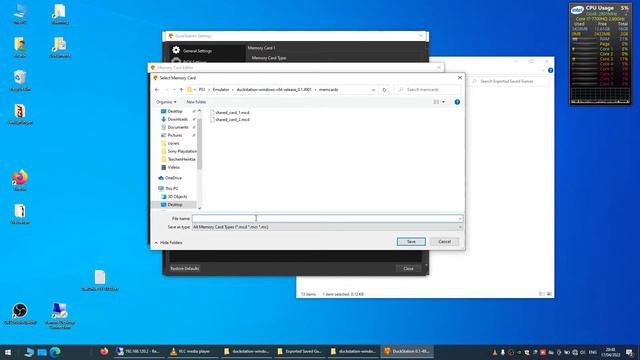The height and width of the screenshot is (360, 640).
Task: Click the taskbar clock
Action: click(x=611, y=352)
